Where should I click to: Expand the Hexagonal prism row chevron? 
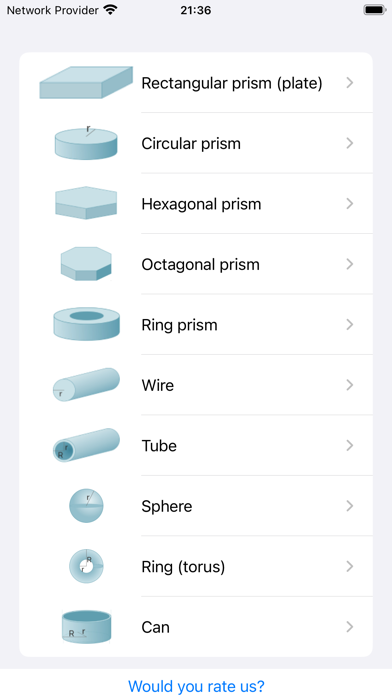(350, 204)
